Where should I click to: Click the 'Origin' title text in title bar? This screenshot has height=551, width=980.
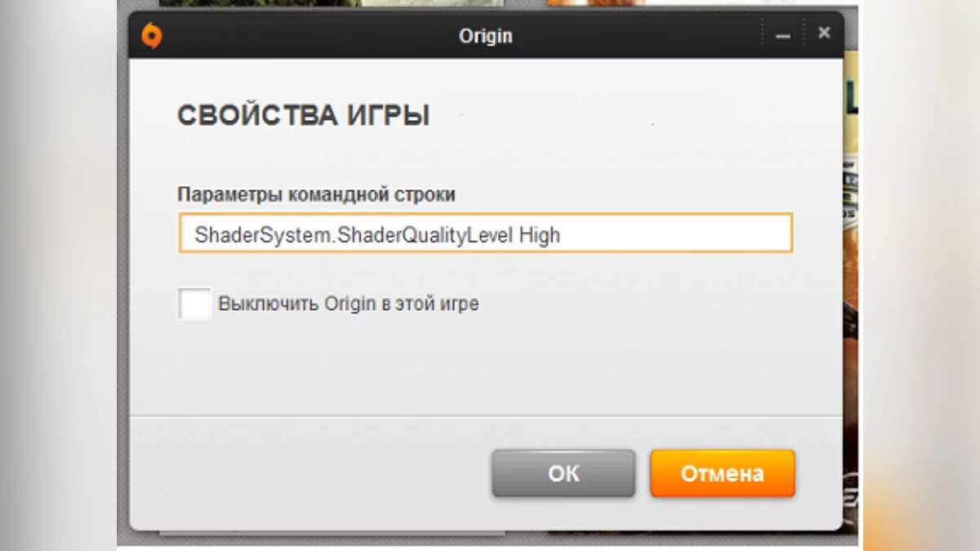point(485,36)
